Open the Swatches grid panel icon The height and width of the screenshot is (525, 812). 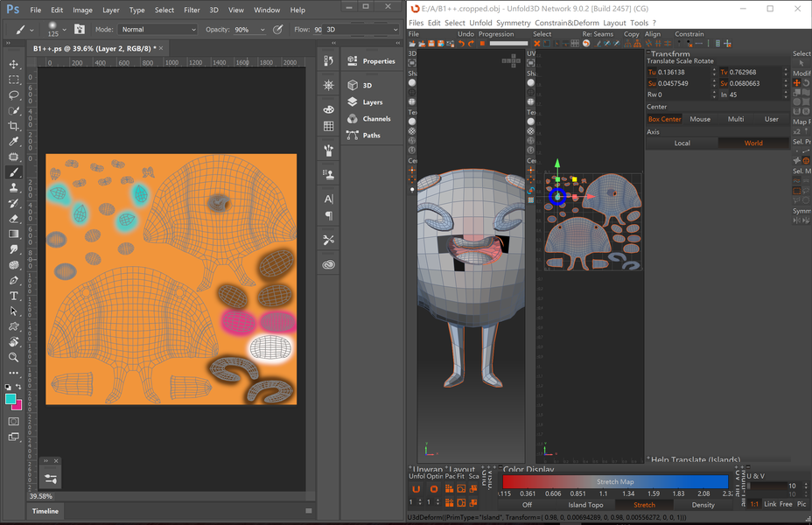328,126
